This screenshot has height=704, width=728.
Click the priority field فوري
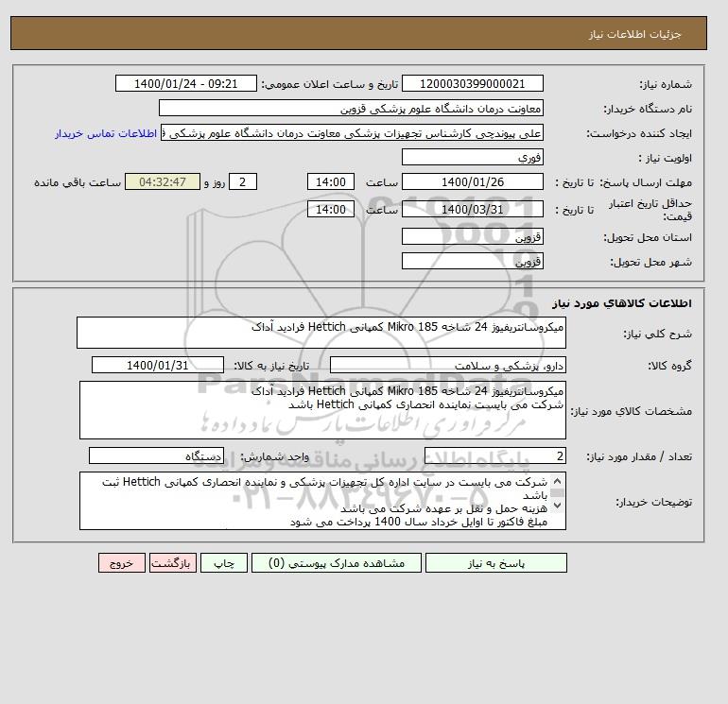pos(472,157)
